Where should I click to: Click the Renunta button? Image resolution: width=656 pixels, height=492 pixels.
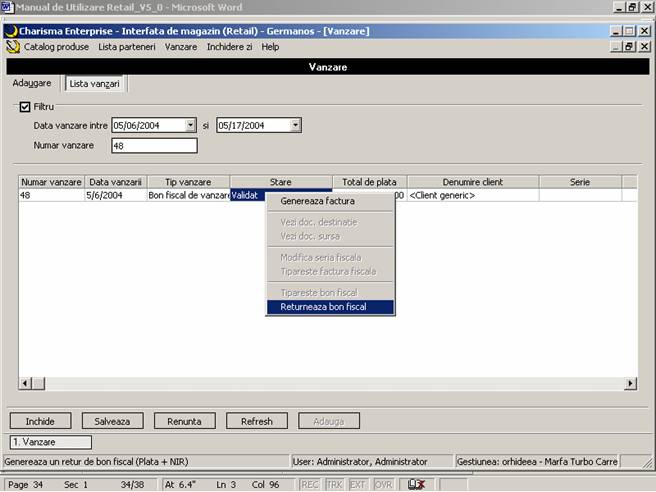184,421
